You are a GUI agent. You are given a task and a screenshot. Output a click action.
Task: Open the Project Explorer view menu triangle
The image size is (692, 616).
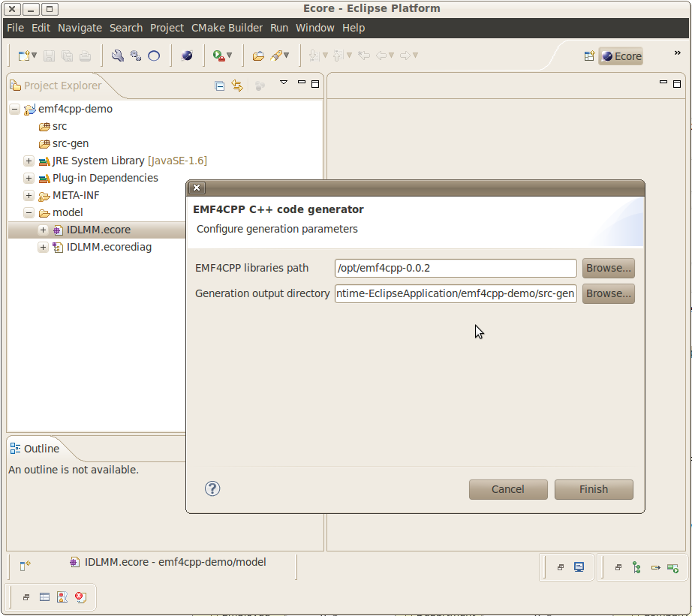[x=284, y=83]
